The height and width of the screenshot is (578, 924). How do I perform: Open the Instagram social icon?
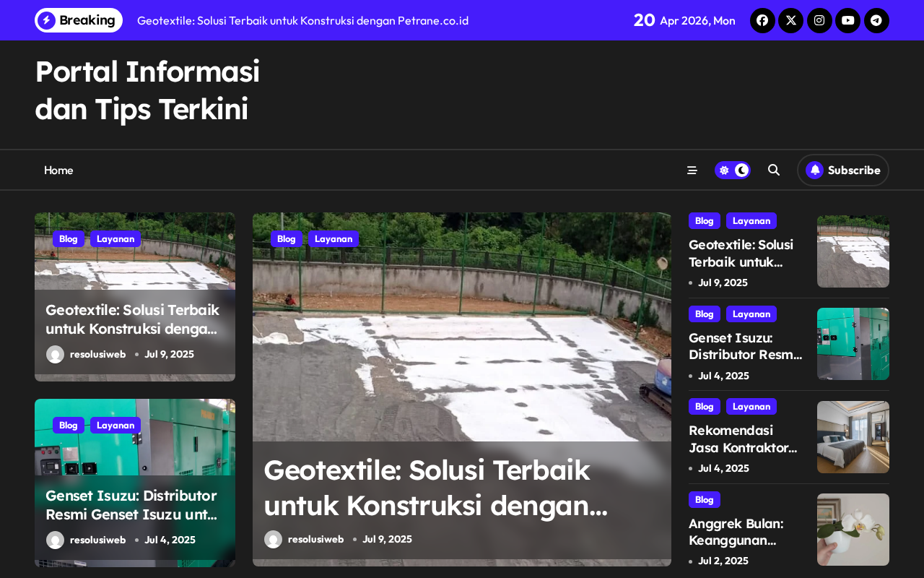pos(819,20)
